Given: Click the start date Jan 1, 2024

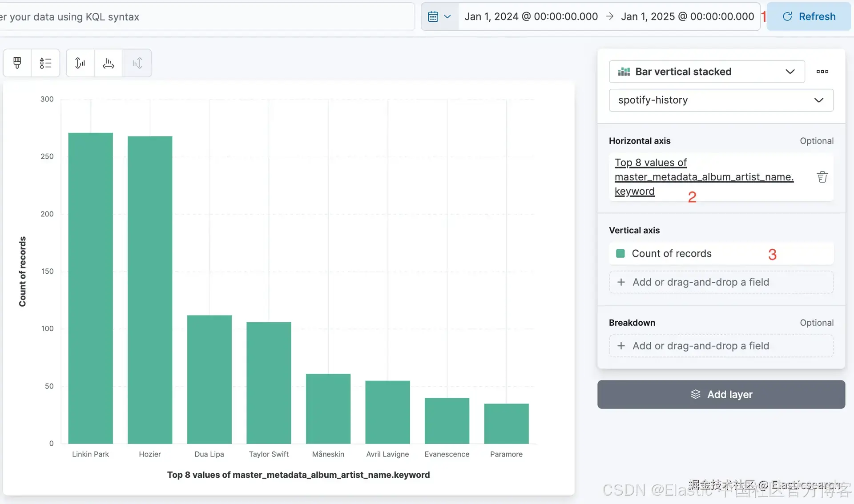Looking at the screenshot, I should coord(531,17).
